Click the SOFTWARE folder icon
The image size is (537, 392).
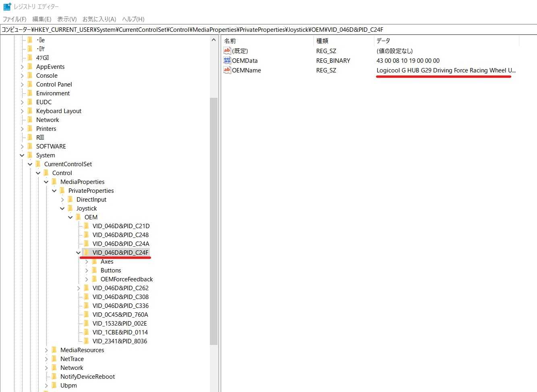(30, 146)
